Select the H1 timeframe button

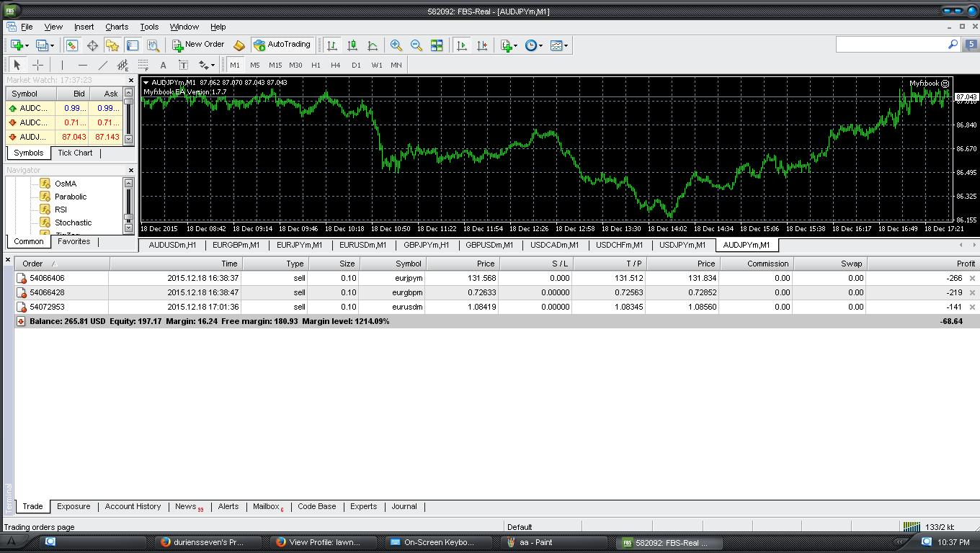coord(316,65)
